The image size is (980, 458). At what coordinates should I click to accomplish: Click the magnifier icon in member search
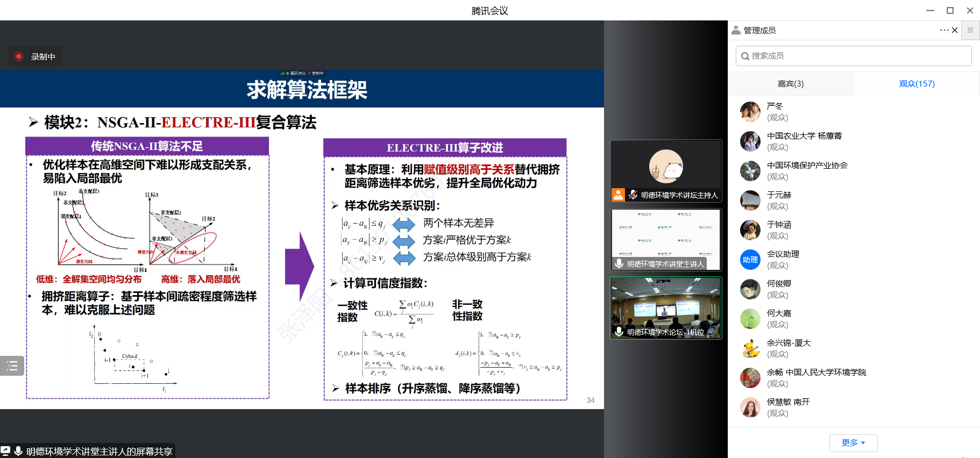745,56
